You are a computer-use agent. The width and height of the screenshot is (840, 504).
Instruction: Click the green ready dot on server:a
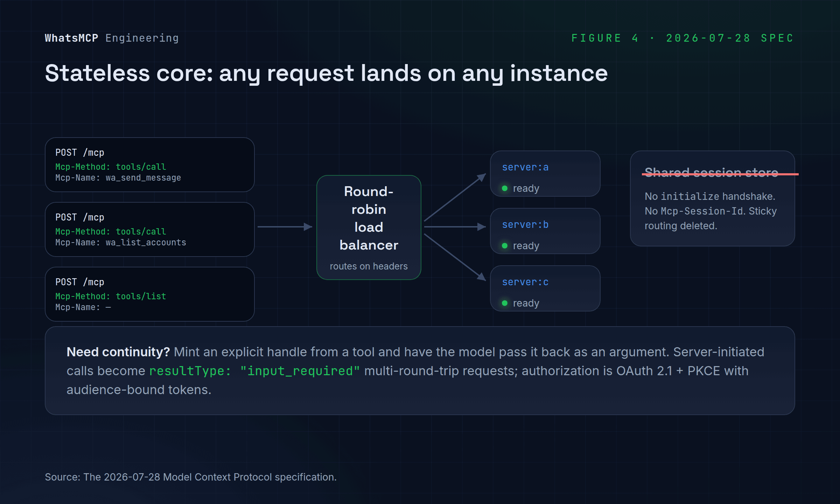(x=505, y=188)
